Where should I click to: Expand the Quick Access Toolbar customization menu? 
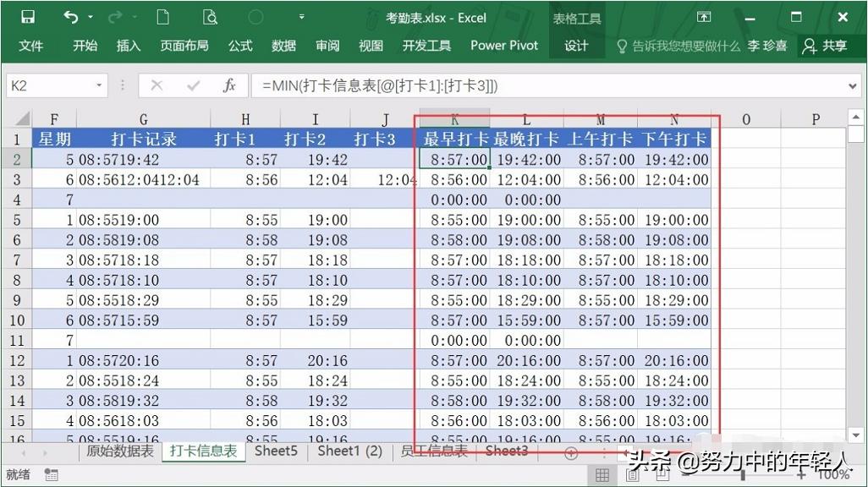(x=301, y=16)
